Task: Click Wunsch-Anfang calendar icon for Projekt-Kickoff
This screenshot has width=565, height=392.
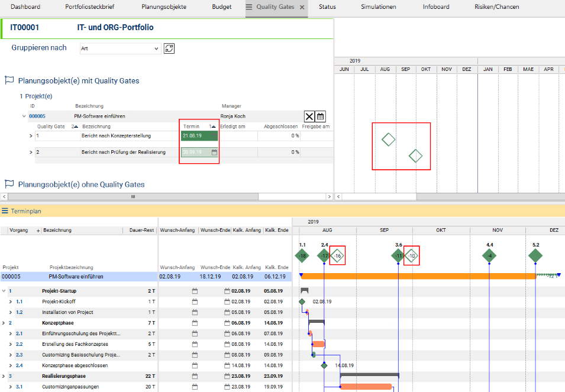Action: (x=195, y=302)
